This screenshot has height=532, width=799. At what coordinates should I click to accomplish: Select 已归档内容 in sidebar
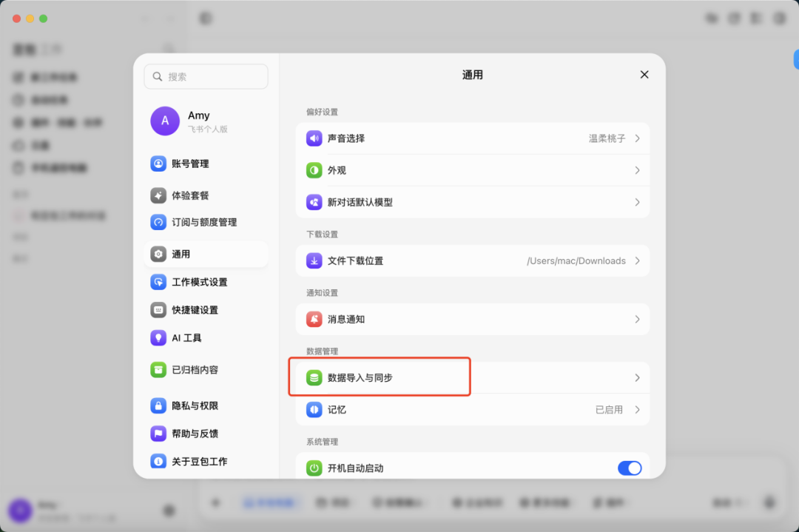pos(206,369)
